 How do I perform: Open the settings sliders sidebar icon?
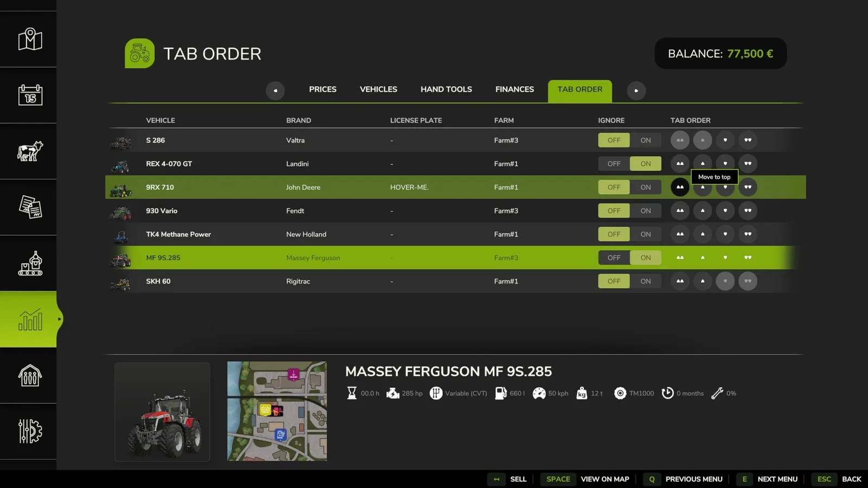[30, 431]
